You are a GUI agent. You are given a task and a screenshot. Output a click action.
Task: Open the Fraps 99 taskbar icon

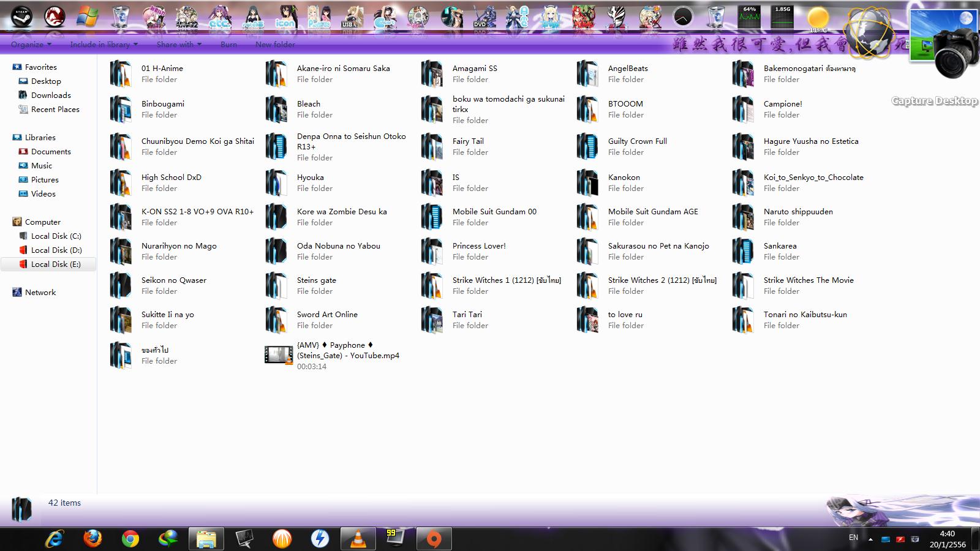[395, 539]
